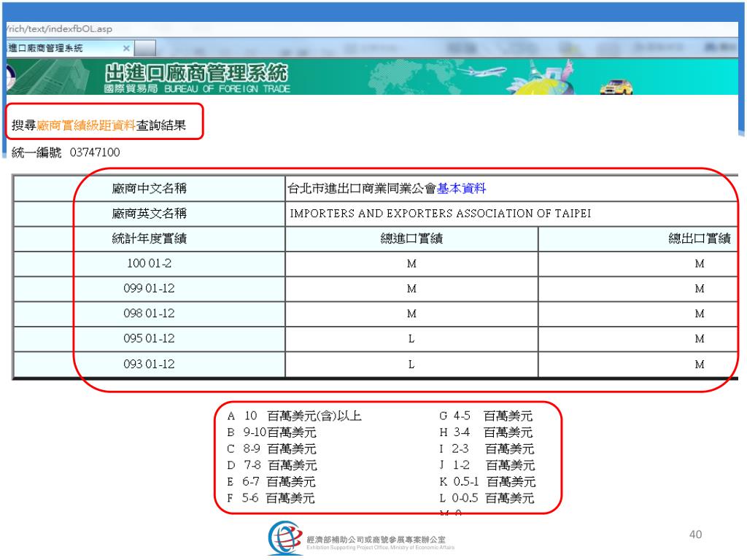The image size is (747, 560).
Task: Click legend entry D 7-8 百萬美元
Action: (x=272, y=465)
